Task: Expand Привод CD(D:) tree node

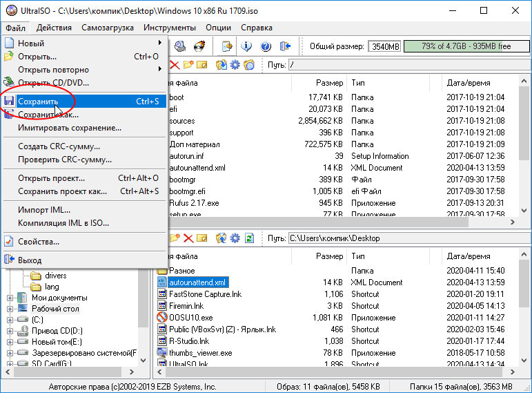Action: tap(10, 331)
